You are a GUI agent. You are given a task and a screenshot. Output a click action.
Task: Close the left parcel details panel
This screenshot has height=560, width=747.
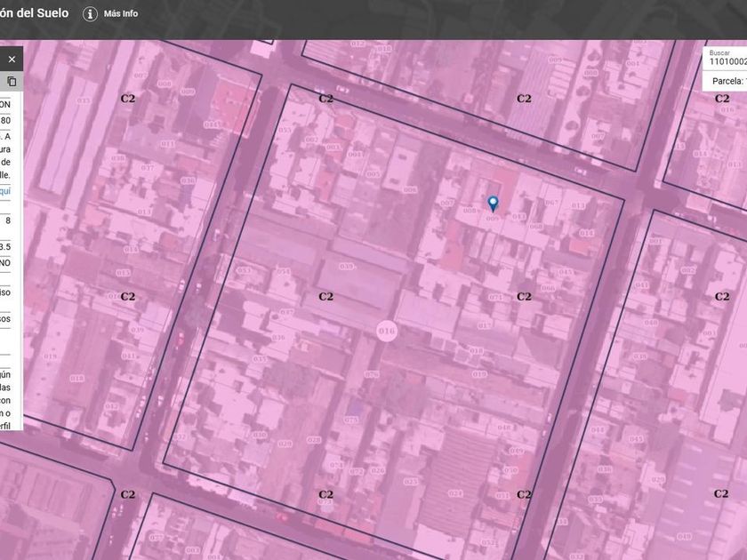pos(12,60)
